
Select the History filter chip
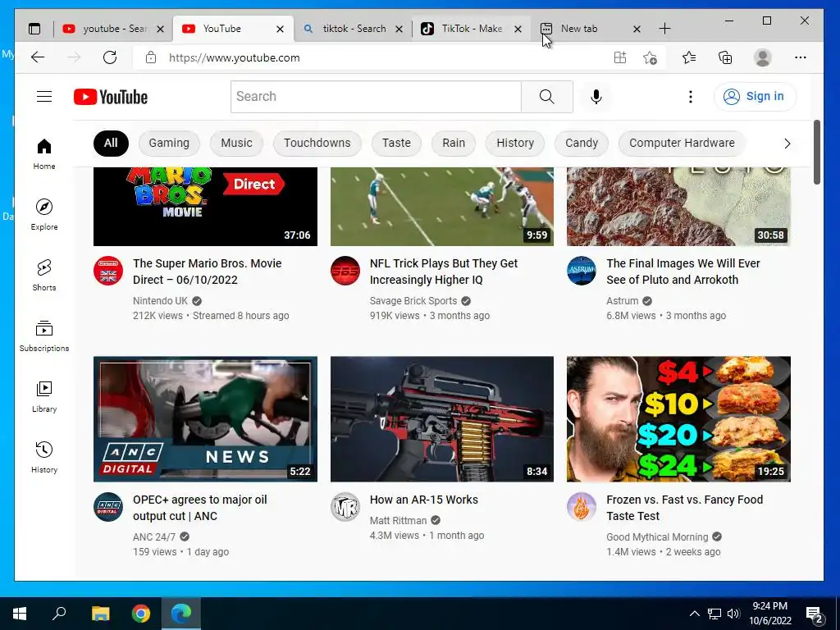click(x=515, y=143)
